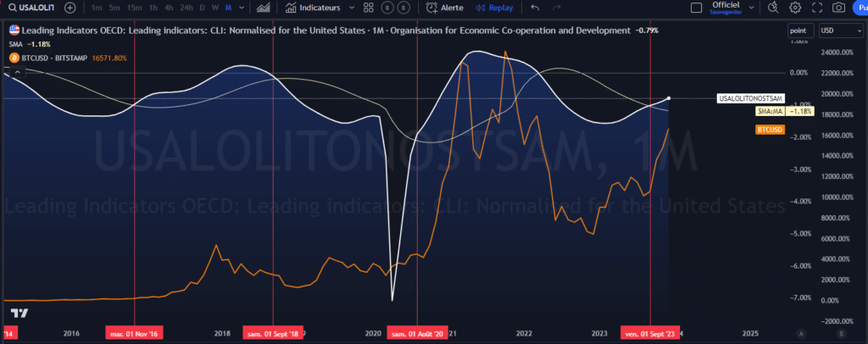Click the 2025 label on time axis
Viewport: 868px width, 344px height.
tap(749, 334)
